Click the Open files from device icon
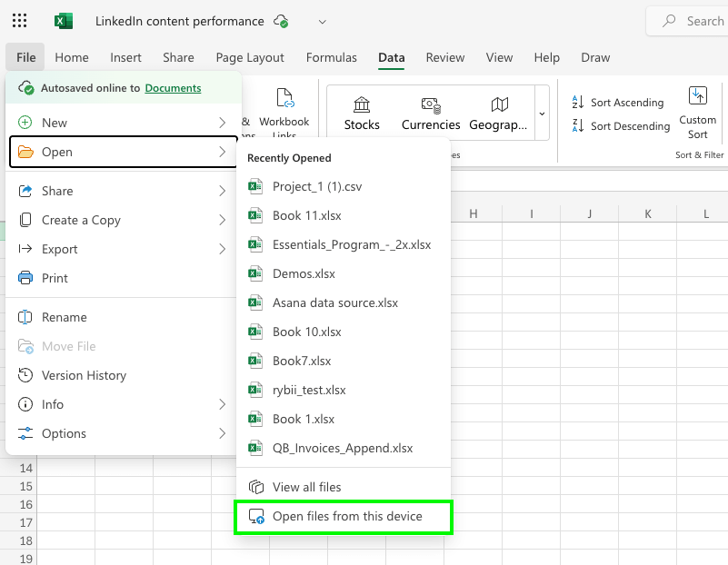728x565 pixels. [256, 516]
